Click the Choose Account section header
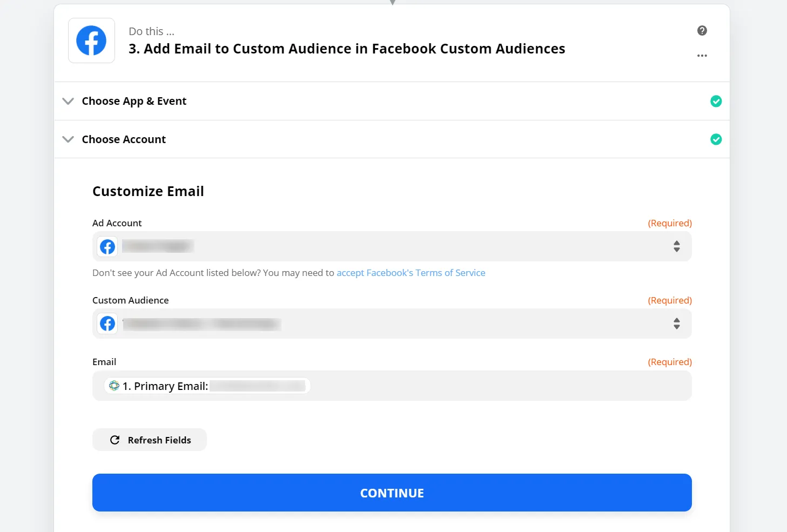787x532 pixels. tap(124, 139)
